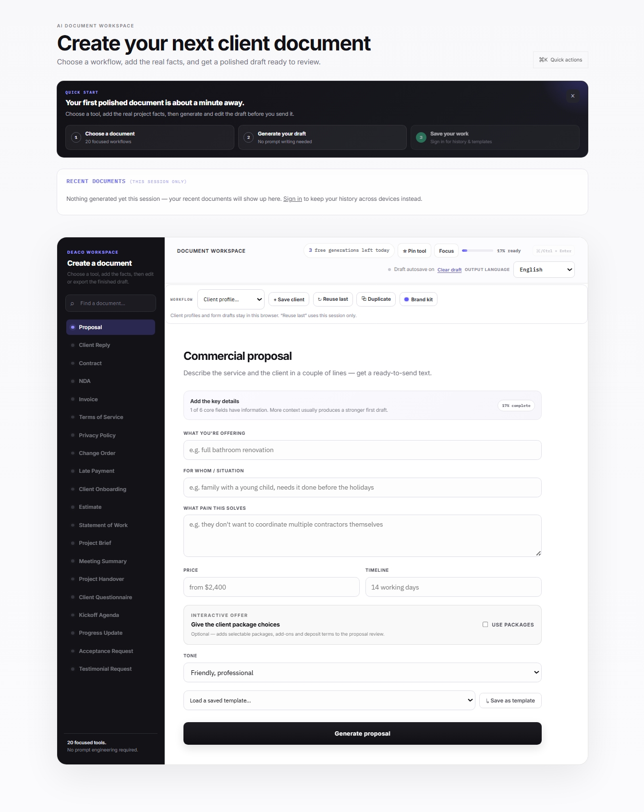Toggle Focus mode button

pos(446,251)
